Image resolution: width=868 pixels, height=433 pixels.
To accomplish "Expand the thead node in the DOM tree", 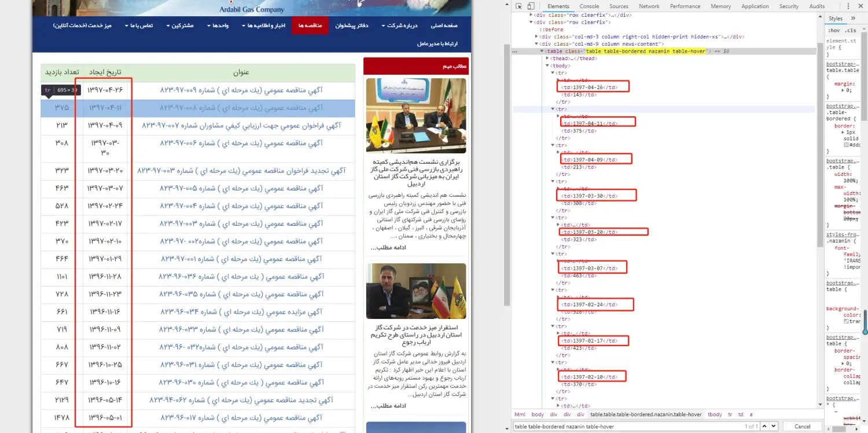I will [547, 58].
